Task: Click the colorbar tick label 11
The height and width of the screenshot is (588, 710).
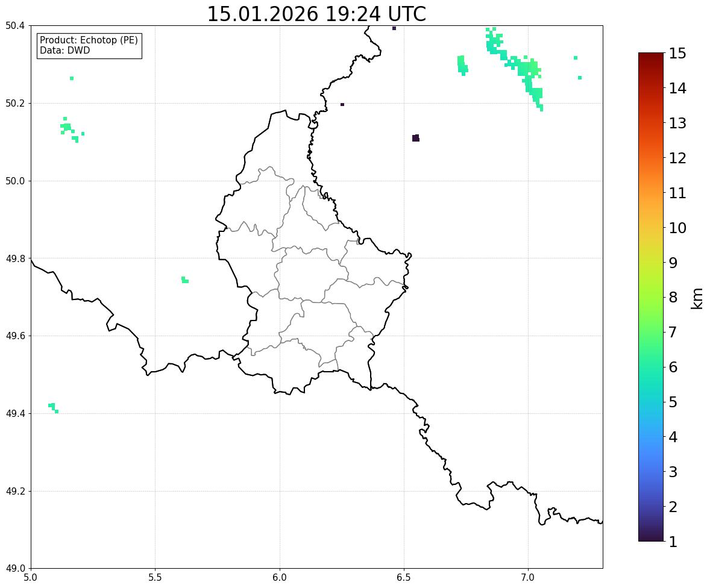Action: pos(677,193)
